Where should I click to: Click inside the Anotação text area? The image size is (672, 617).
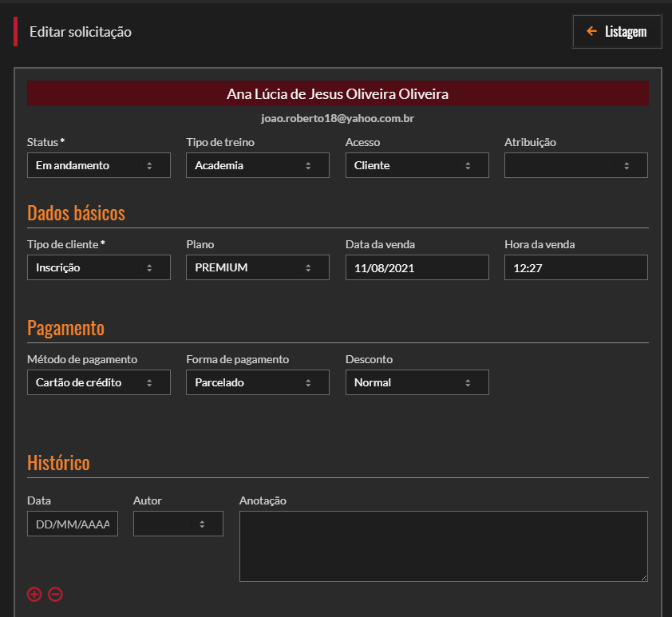443,546
